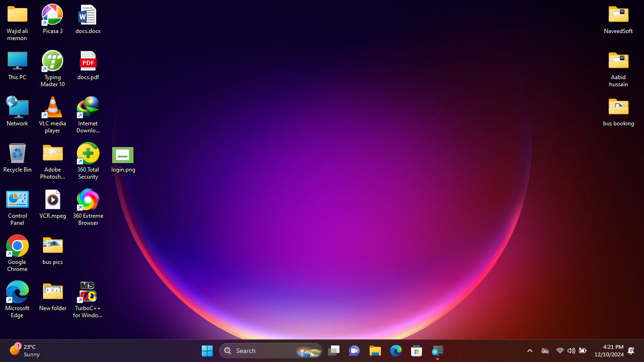
Task: Click the Typing Master 10 shortcut
Action: click(x=52, y=62)
